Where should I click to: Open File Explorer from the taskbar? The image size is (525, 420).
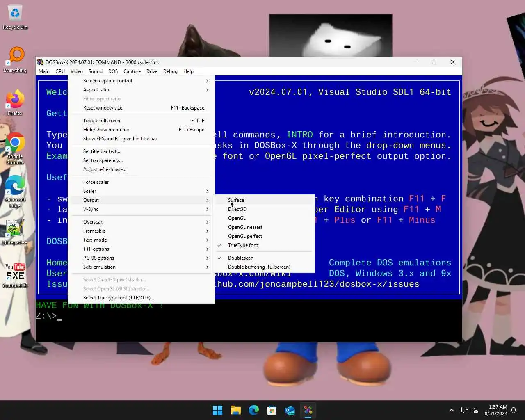[235, 410]
